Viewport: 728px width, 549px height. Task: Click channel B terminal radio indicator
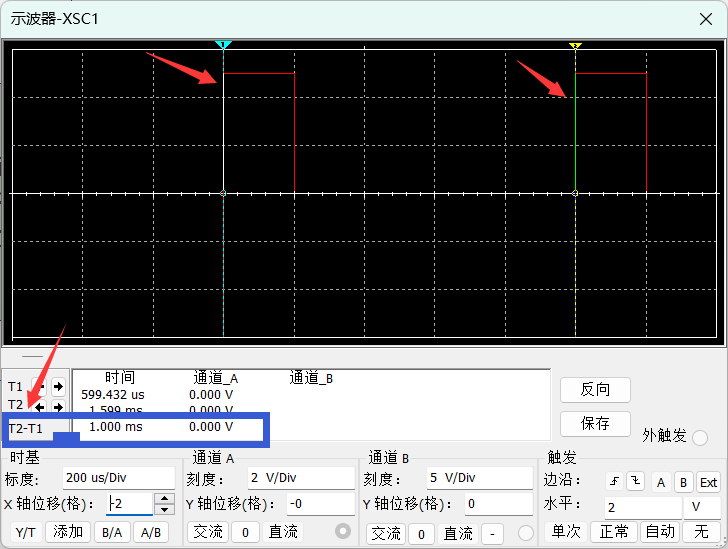click(526, 533)
